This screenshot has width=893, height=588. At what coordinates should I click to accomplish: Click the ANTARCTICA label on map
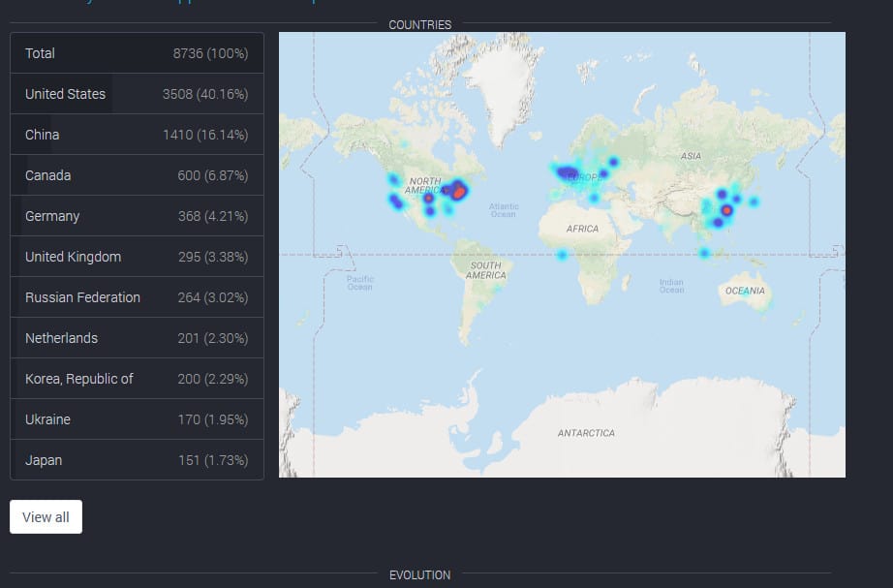click(586, 433)
